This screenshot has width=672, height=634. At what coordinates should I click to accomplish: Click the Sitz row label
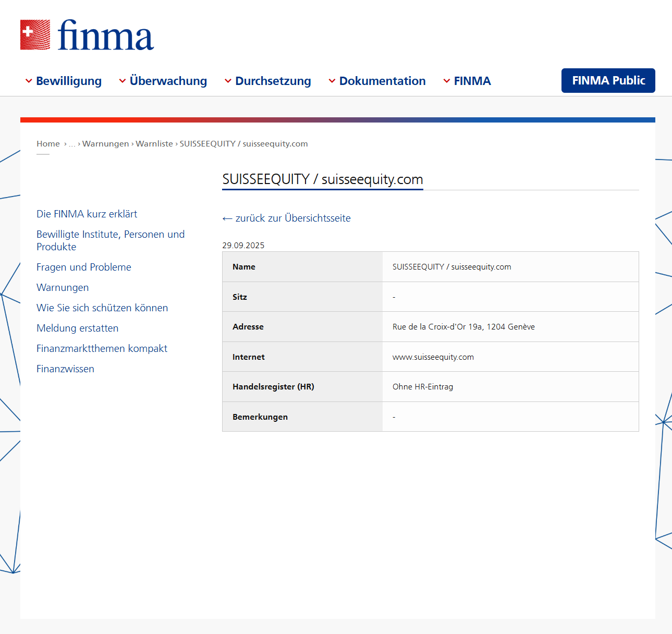240,297
